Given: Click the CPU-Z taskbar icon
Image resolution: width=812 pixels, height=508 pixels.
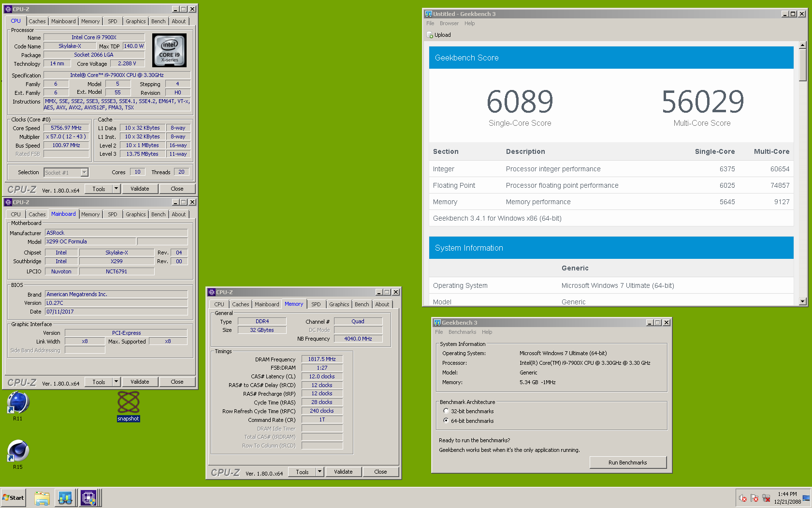Looking at the screenshot, I should click(88, 498).
